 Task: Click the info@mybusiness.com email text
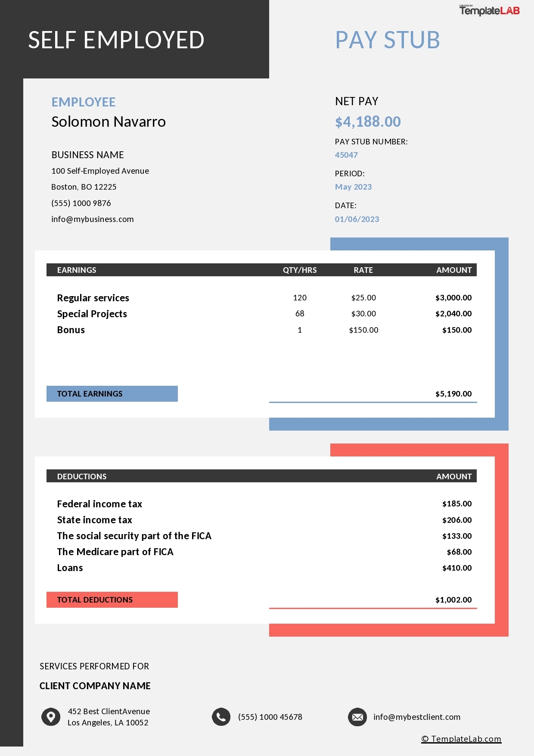click(93, 219)
